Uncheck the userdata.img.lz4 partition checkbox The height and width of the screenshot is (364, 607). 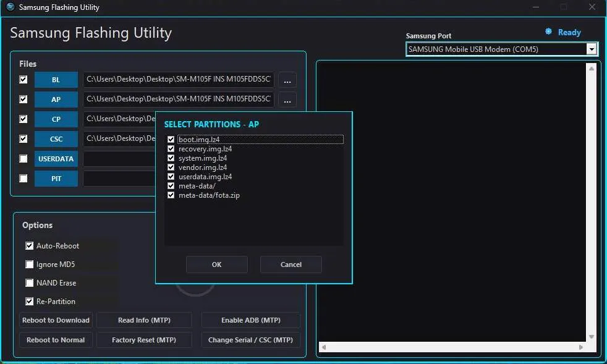pos(171,177)
